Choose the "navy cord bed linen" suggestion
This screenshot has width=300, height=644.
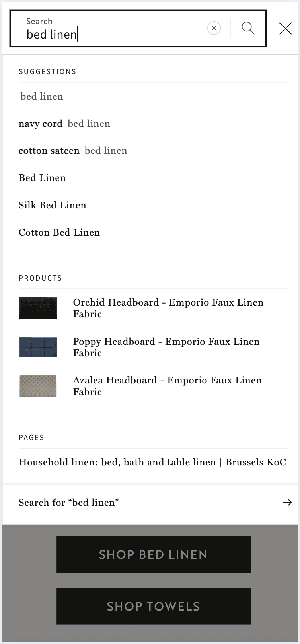point(64,124)
